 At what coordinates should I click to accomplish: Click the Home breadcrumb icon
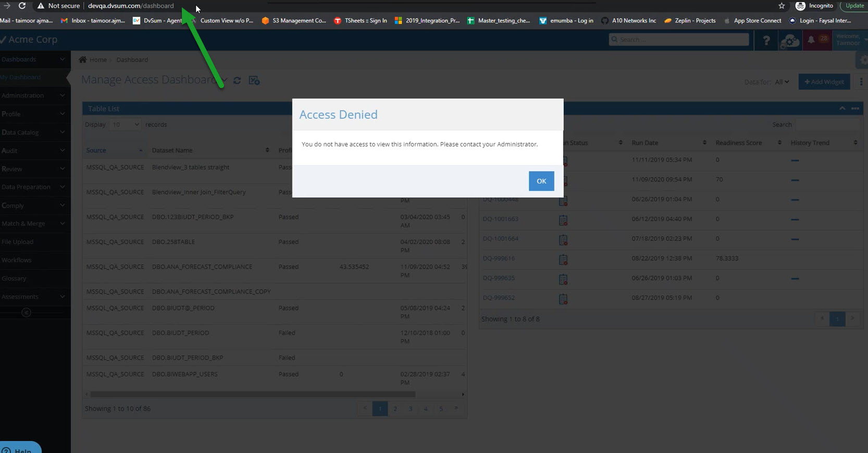(x=83, y=59)
